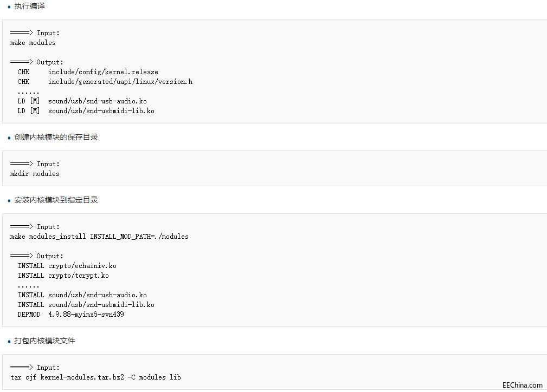Image resolution: width=547 pixels, height=392 pixels.
Task: Click the LD [M] snd-usb-audio.ko line
Action: pos(82,101)
